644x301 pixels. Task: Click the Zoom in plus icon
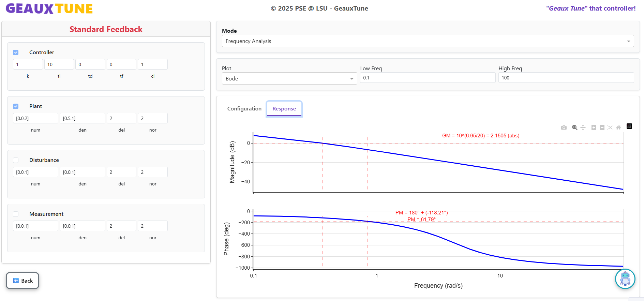pyautogui.click(x=594, y=127)
